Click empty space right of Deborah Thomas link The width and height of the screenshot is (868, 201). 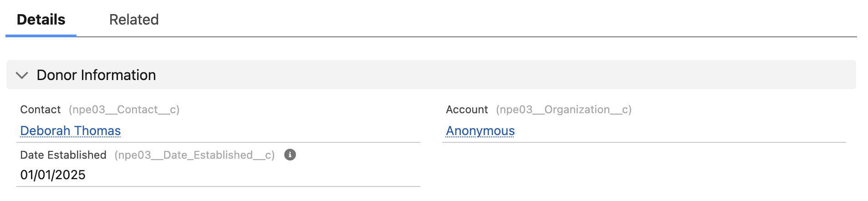point(273,131)
